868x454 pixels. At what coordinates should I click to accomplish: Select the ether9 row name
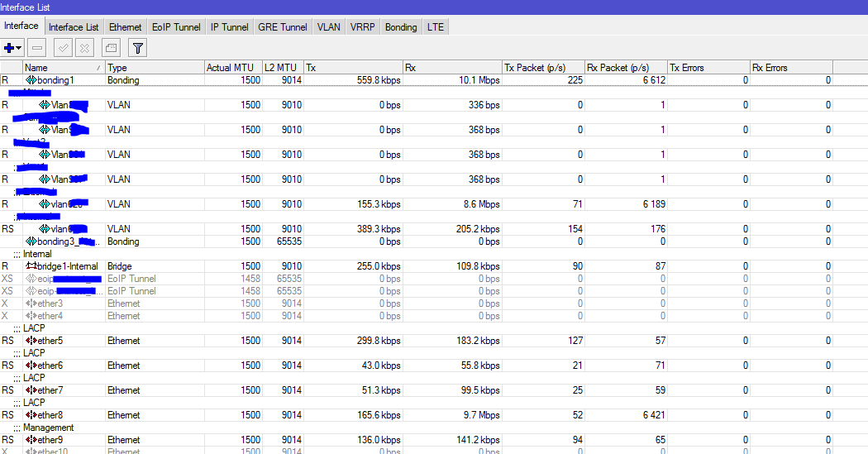pyautogui.click(x=50, y=440)
